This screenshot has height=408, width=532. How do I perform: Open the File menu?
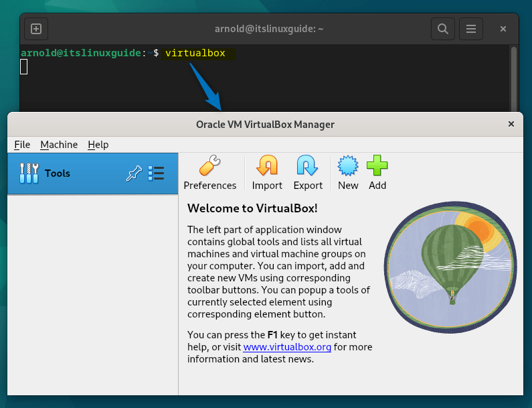[x=22, y=145]
